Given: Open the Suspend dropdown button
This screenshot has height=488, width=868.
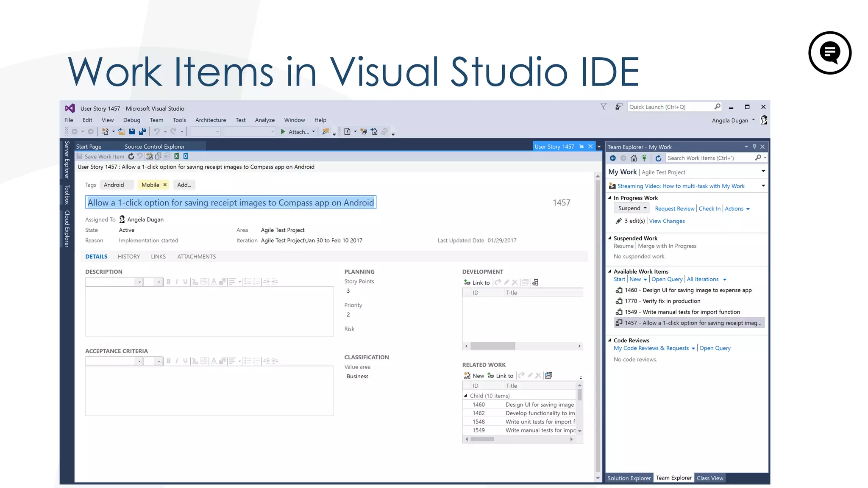Looking at the screenshot, I should point(632,208).
